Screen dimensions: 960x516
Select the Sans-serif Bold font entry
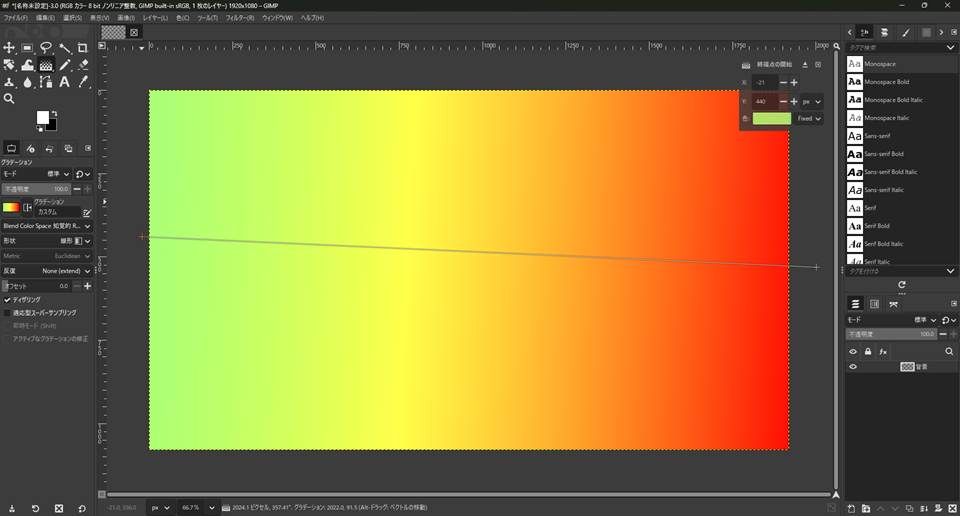(x=884, y=154)
